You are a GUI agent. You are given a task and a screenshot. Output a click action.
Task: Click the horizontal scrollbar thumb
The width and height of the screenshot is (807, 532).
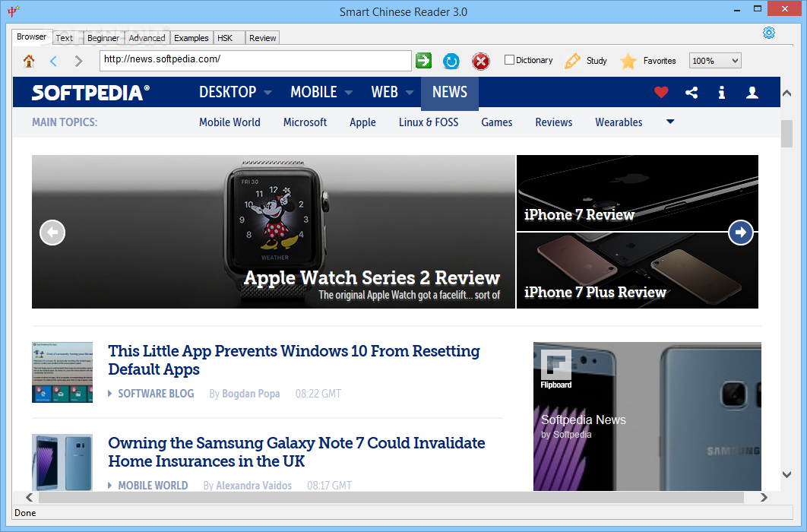click(x=391, y=497)
